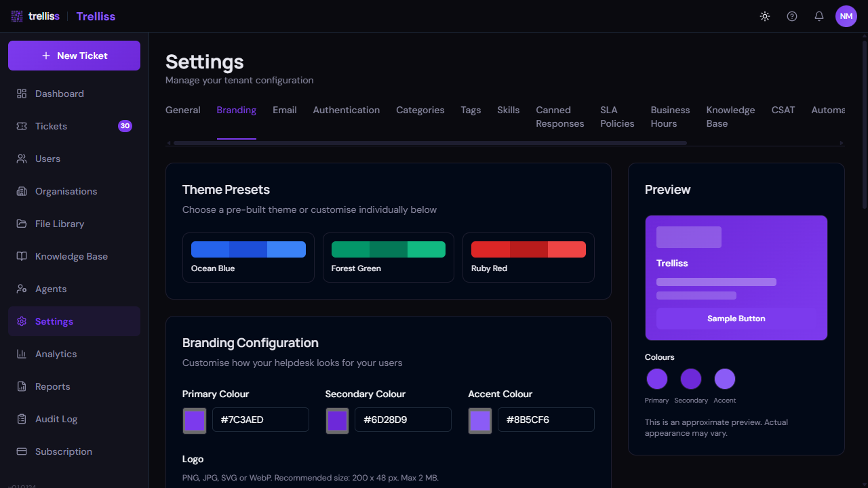Switch to the SLA Policies tab
The image size is (868, 488).
617,117
